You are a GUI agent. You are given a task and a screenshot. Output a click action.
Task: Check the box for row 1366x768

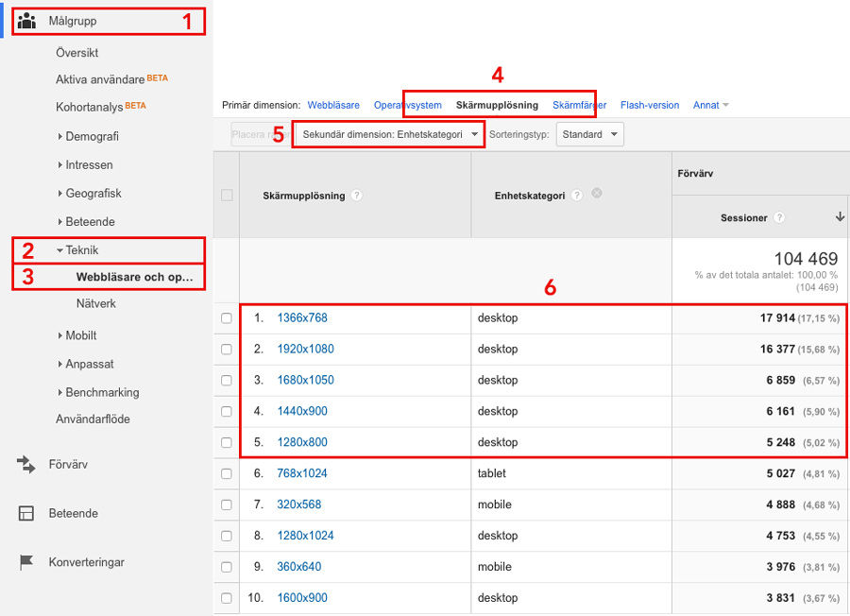227,318
